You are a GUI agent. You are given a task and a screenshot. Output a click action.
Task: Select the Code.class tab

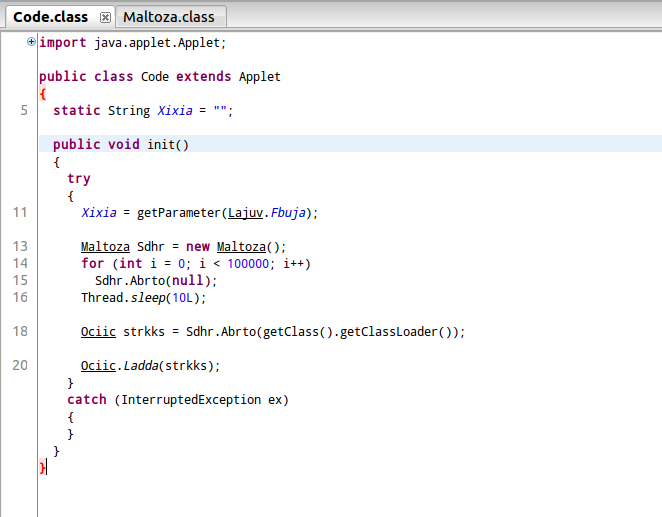50,17
